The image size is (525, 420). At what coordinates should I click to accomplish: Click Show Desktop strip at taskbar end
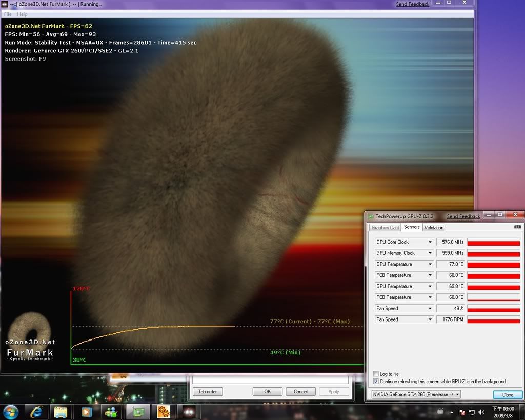coord(522,412)
